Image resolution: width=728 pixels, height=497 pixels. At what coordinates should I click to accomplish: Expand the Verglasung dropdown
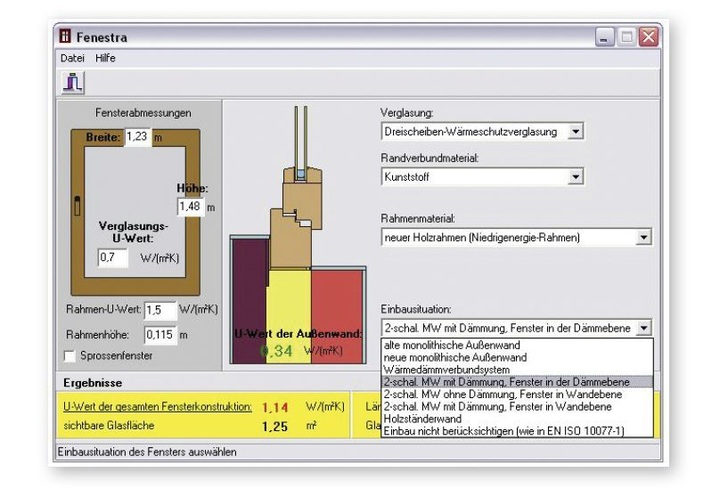[574, 131]
